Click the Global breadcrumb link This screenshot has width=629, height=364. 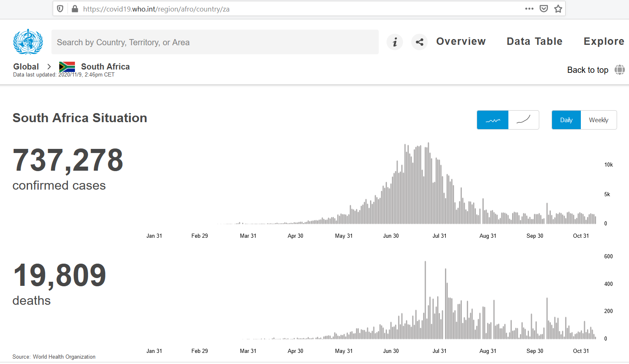click(26, 67)
